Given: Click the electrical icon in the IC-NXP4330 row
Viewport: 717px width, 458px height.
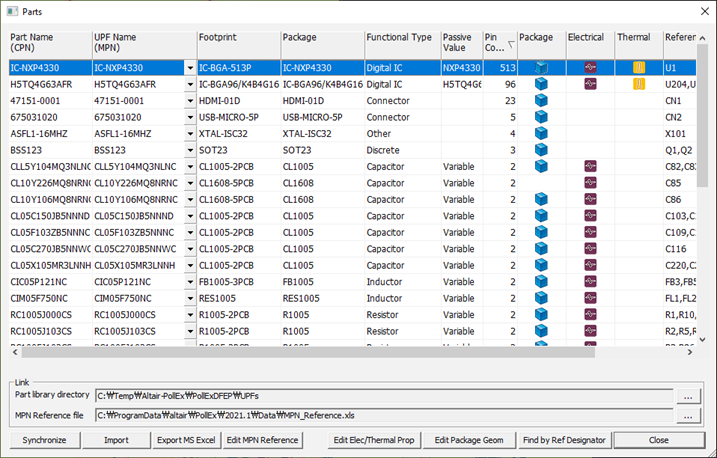Looking at the screenshot, I should pos(590,68).
